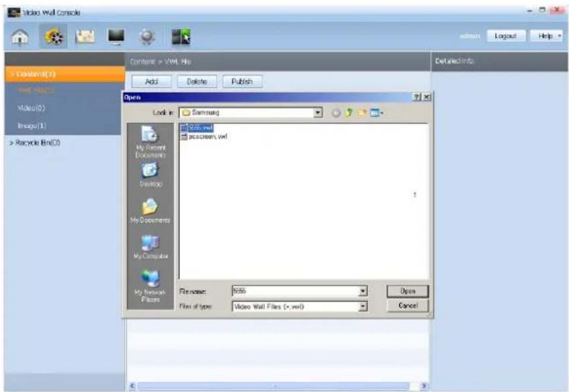This screenshot has width=569, height=392.
Task: Click the Logout button
Action: point(505,36)
